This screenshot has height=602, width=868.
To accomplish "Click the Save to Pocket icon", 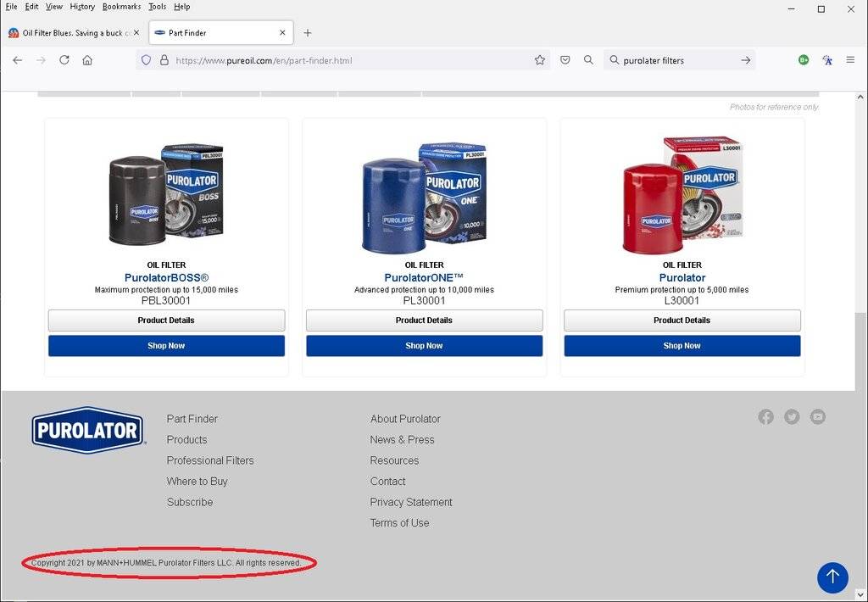I will (565, 60).
